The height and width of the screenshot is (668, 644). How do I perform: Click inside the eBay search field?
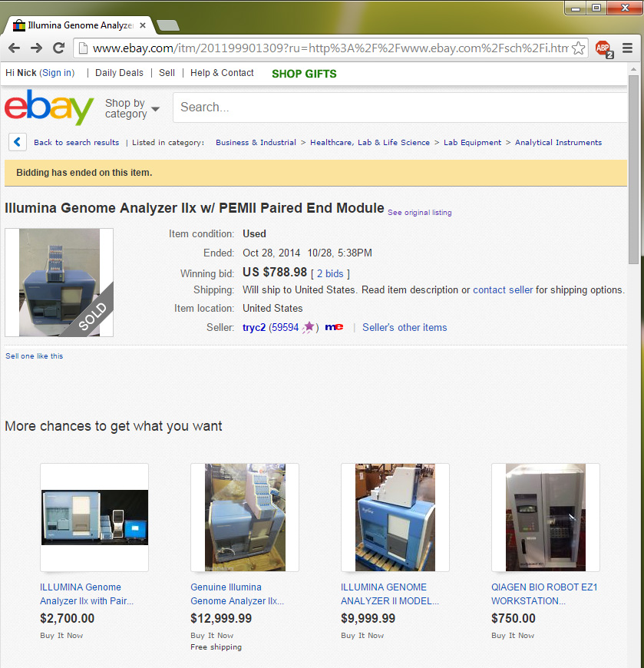(399, 107)
